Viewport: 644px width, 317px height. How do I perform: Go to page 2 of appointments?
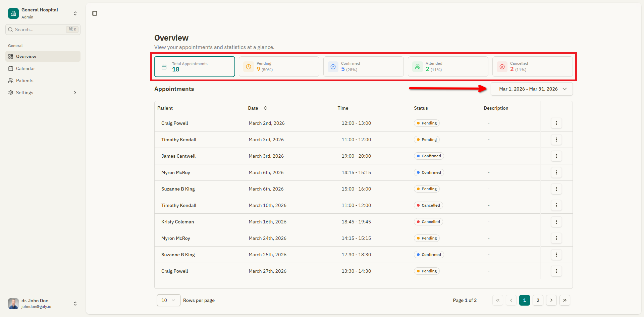point(538,300)
